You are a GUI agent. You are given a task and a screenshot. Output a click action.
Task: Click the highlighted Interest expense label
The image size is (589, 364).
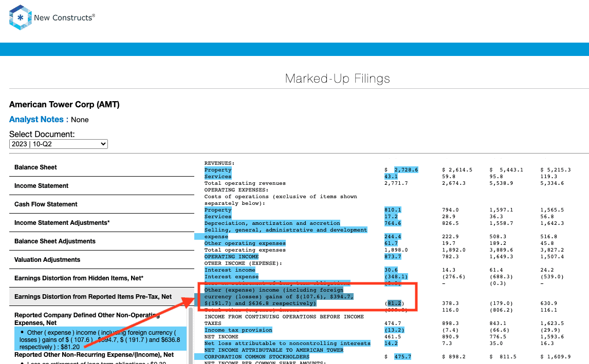tap(231, 277)
